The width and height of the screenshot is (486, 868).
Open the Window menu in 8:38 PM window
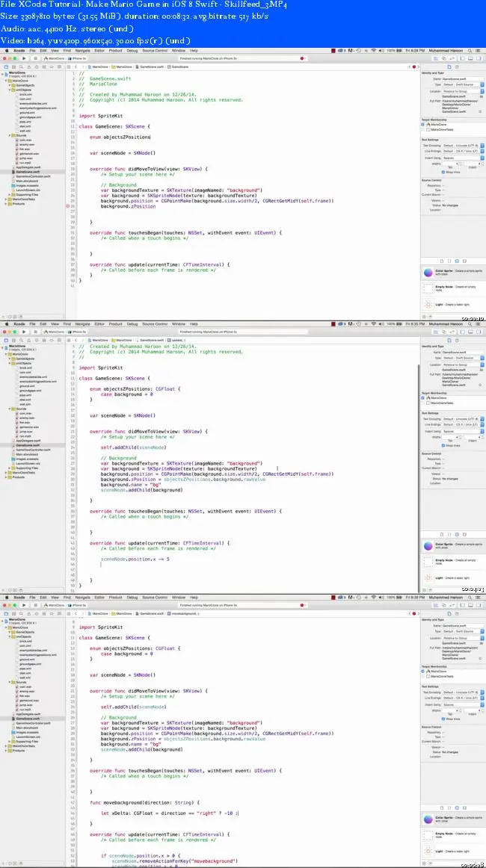(x=179, y=598)
